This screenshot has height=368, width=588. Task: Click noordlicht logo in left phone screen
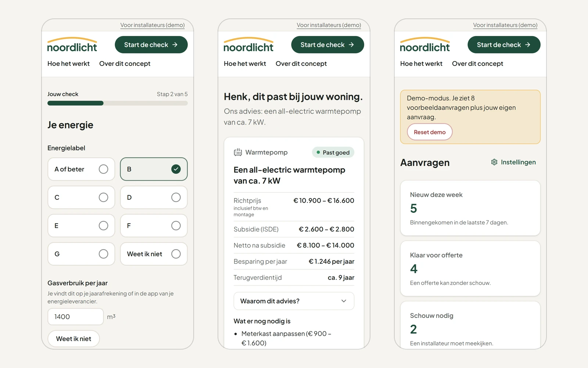click(72, 45)
